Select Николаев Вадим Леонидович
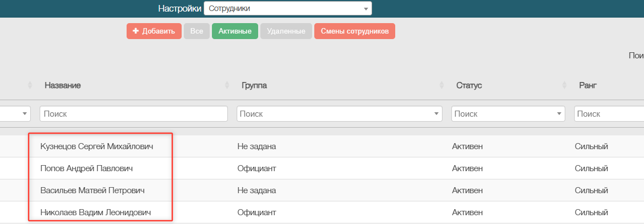644x224 pixels. [x=96, y=213]
